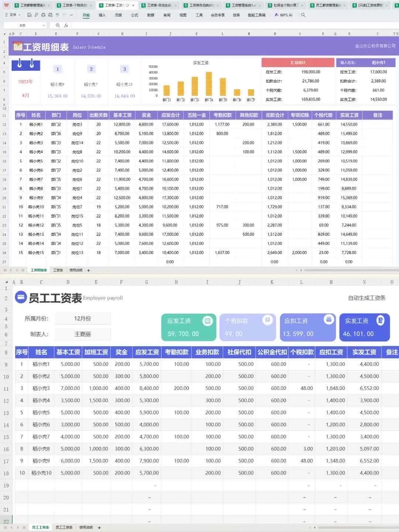Click the blue card icon beside 员工工资表
The width and height of the screenshot is (399, 532).
(21, 297)
